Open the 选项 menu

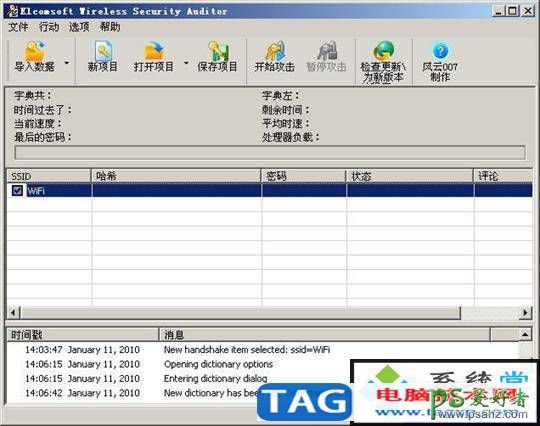coord(79,27)
